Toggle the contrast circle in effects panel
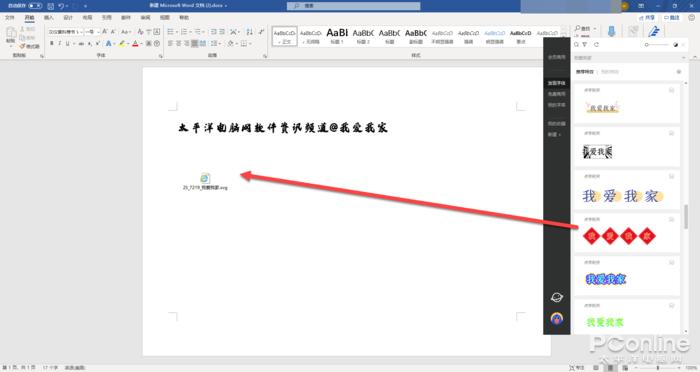Screen dimensions: 700x372 [675, 45]
